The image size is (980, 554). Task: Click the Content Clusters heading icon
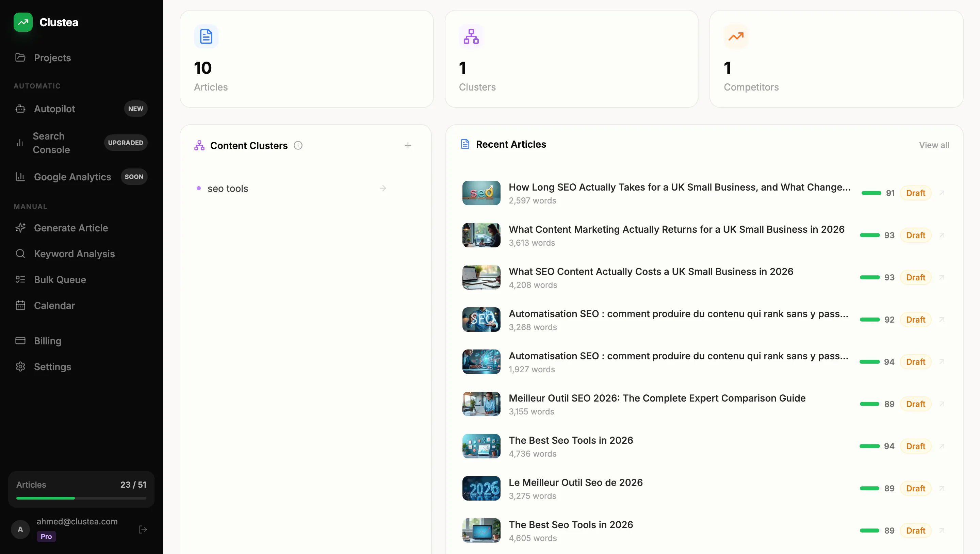(x=199, y=145)
